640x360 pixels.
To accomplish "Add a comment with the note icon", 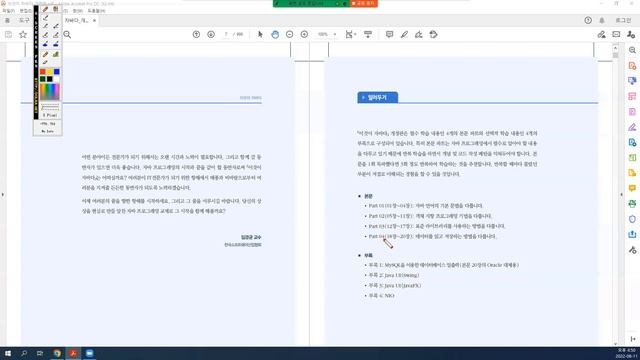I will pos(389,35).
